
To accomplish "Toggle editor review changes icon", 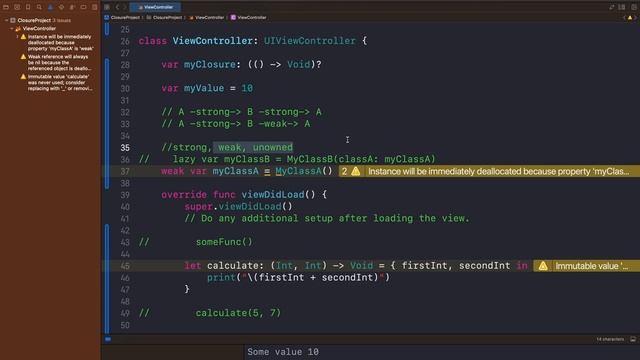I will (611, 7).
